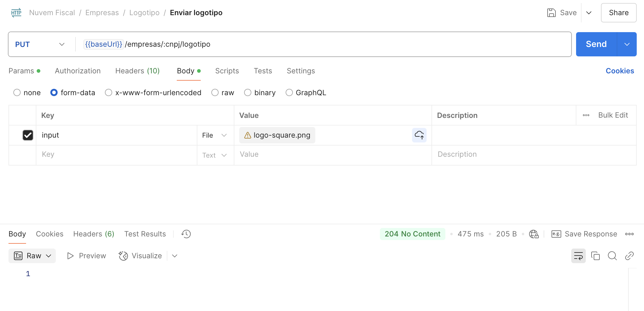Click the Save Response example icon

556,234
